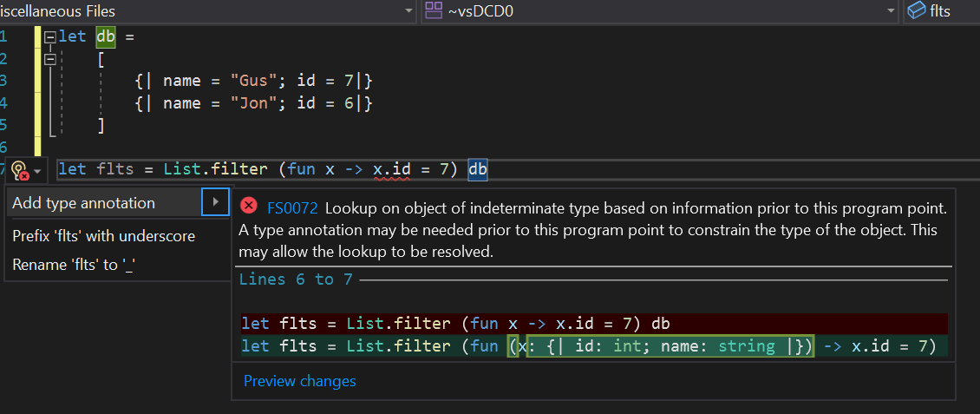Collapse the 'let db' code block
The image size is (980, 414).
click(50, 37)
